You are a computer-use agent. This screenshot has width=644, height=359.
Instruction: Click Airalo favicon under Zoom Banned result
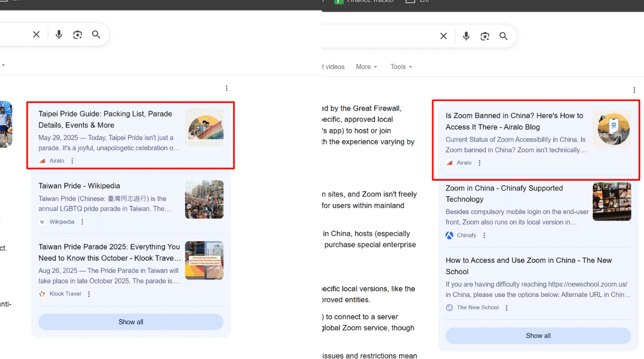pos(450,163)
